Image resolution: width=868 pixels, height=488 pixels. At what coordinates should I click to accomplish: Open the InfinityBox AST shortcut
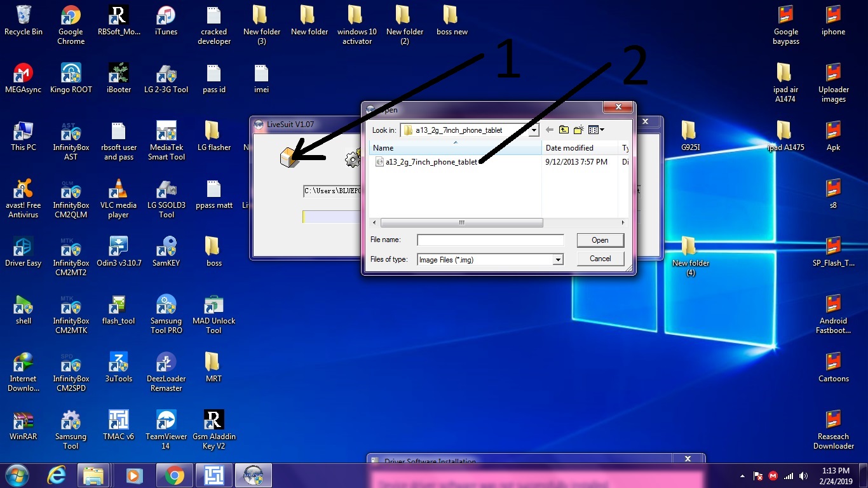(71, 141)
